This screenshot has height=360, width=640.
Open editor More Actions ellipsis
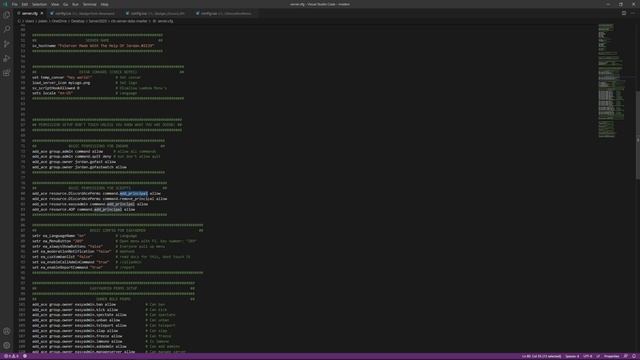tap(633, 13)
